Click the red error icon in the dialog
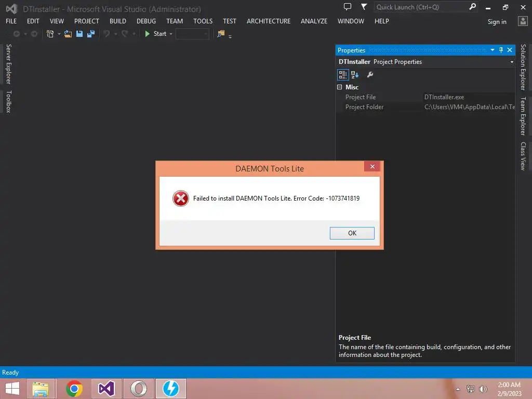This screenshot has width=532, height=399. coord(180,198)
